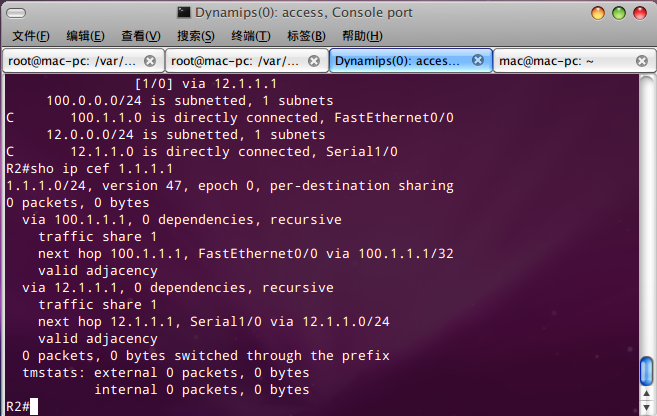Switch to the second root@mac-pc tab
The height and width of the screenshot is (416, 657).
pyautogui.click(x=235, y=61)
